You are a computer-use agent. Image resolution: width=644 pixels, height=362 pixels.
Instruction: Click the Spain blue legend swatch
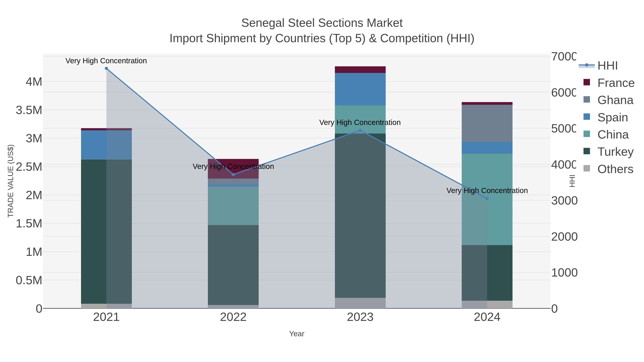click(587, 117)
